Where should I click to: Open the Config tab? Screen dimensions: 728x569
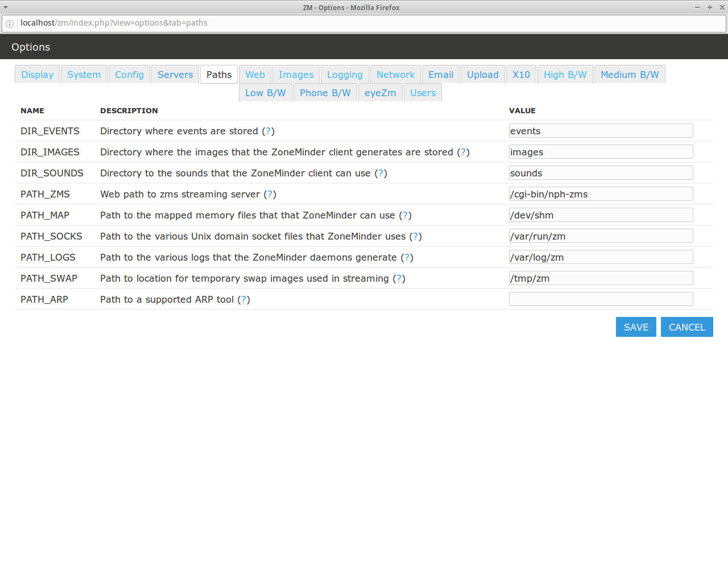tap(130, 75)
